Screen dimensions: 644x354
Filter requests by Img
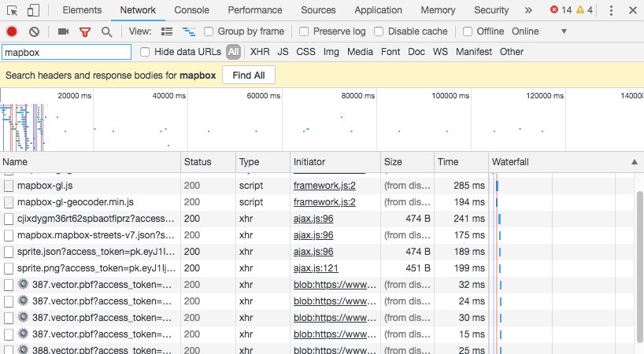331,52
